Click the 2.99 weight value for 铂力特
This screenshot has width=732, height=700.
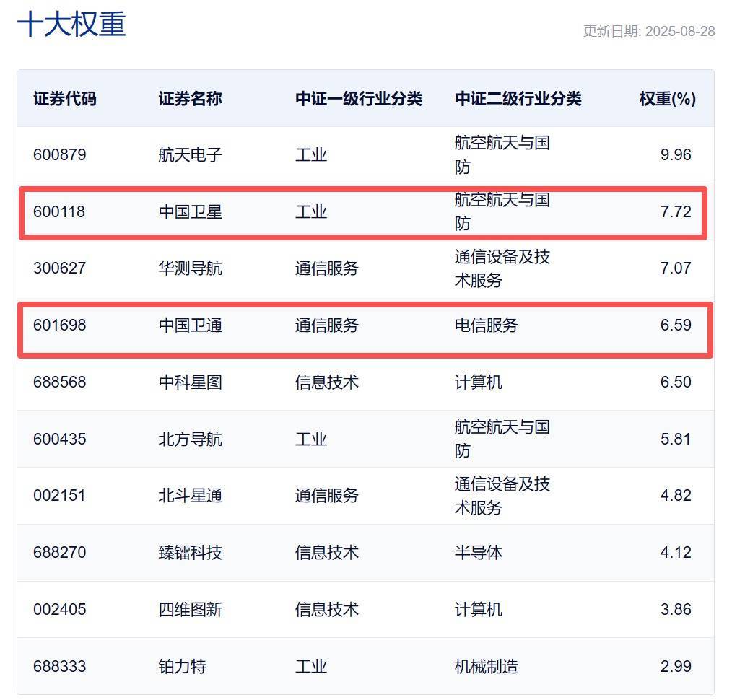click(675, 666)
